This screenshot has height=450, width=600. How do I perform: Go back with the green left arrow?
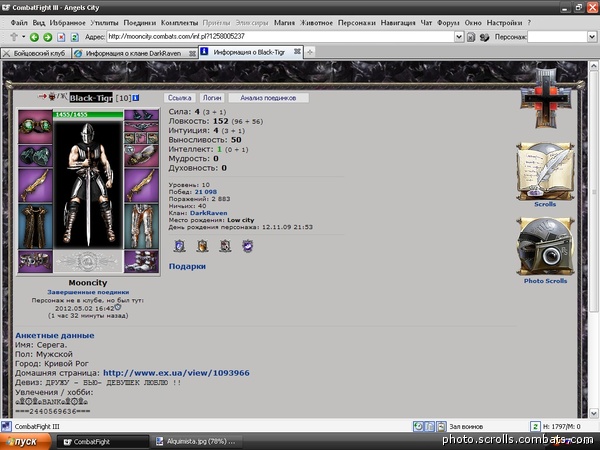[x=34, y=37]
